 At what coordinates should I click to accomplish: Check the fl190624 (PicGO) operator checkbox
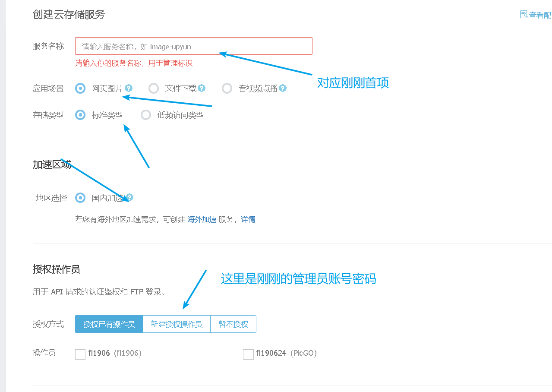[x=248, y=354]
